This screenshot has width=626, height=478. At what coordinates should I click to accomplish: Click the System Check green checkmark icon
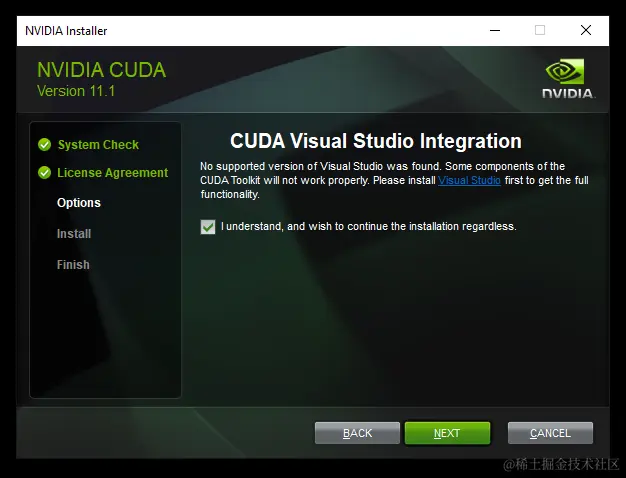point(44,145)
